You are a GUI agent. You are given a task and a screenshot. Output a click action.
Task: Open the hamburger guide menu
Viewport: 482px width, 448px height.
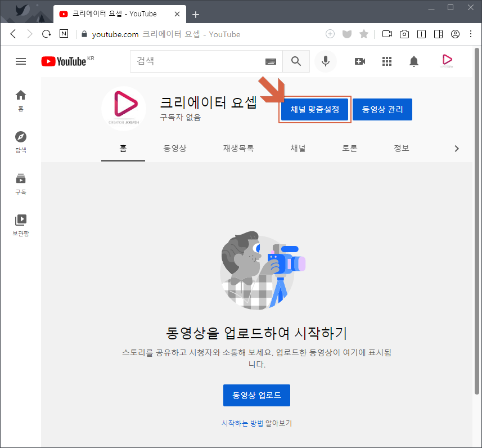tap(21, 61)
